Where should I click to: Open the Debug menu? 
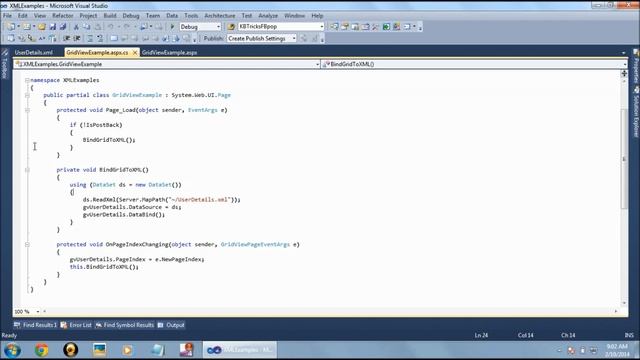131,16
